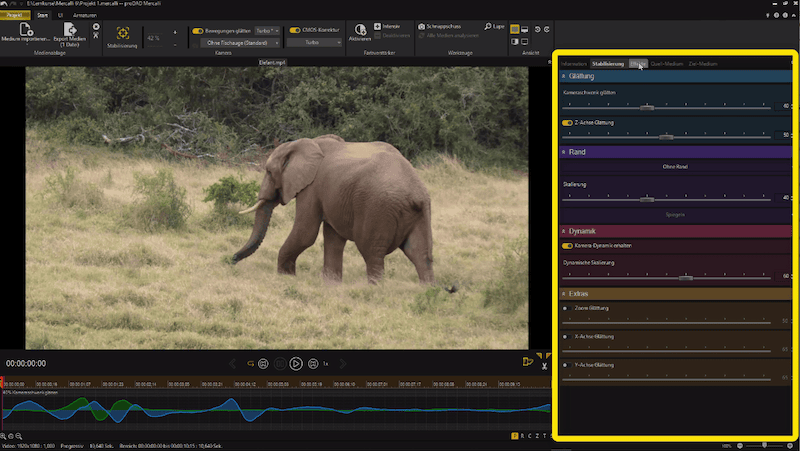The image size is (800, 451).
Task: Open the Ohne Fischauge (Standard) dropdown
Action: click(238, 43)
